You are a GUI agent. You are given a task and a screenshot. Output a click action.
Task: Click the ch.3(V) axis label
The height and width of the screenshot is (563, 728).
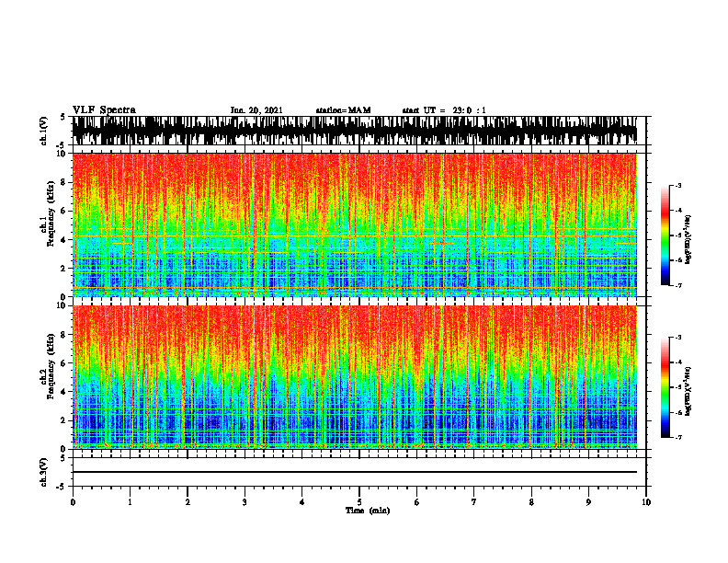44,472
